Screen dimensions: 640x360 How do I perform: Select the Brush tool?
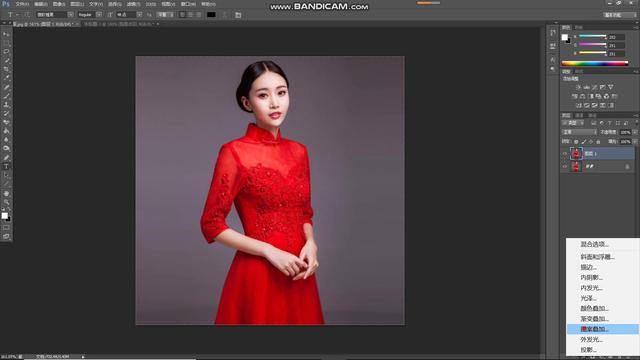[x=6, y=96]
